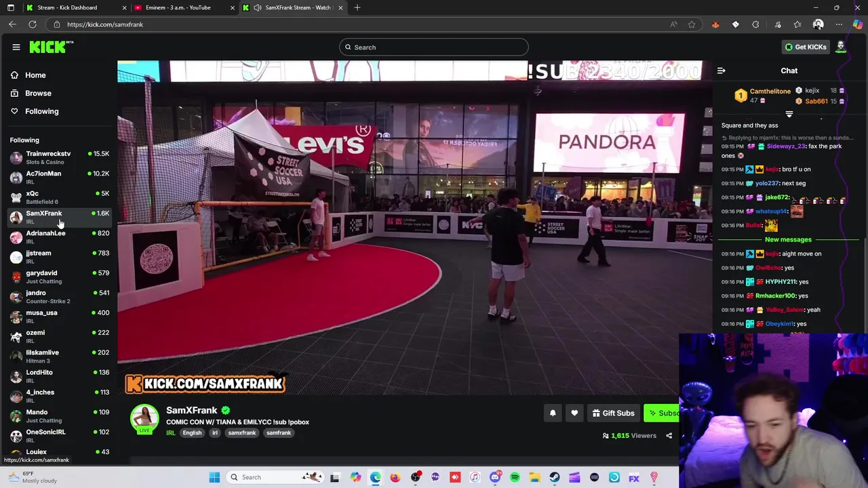Click the site info lock icon in address bar

(x=57, y=24)
